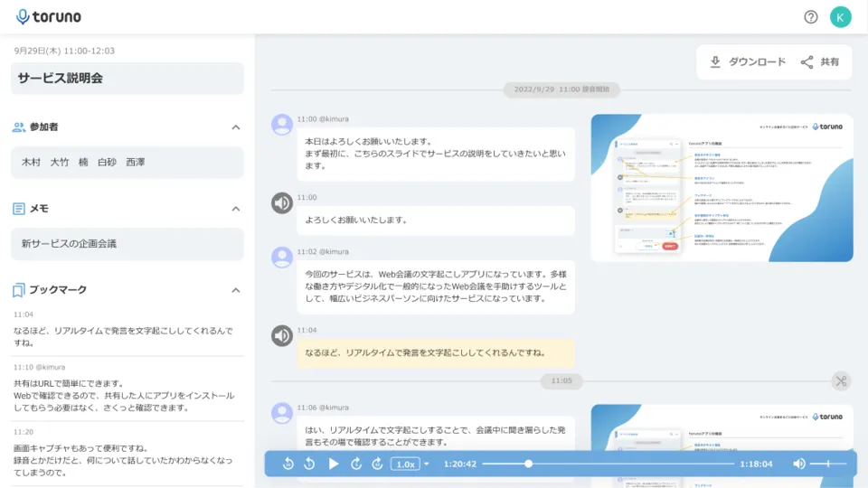Click the memo note icon
Image resolution: width=868 pixels, height=488 pixels.
tap(18, 209)
